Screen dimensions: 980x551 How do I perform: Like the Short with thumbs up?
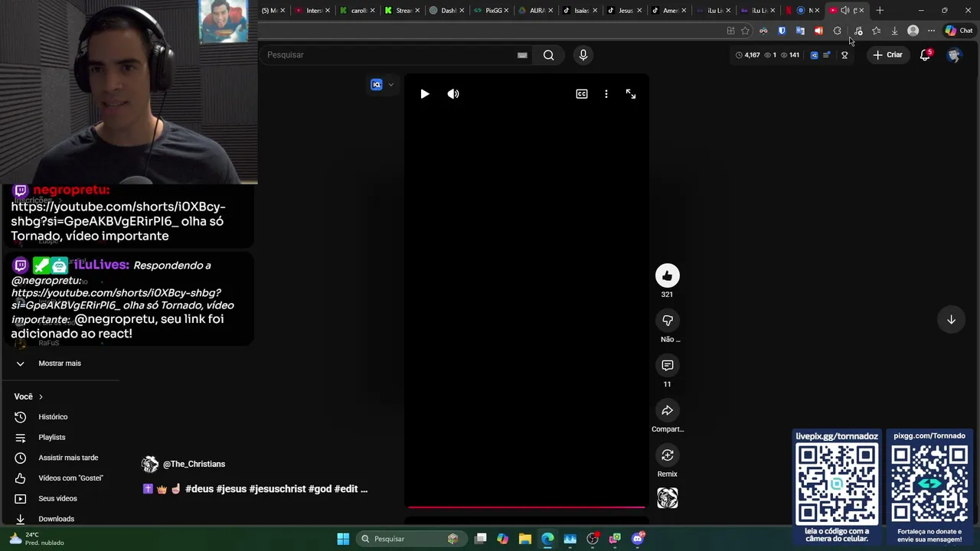[667, 275]
